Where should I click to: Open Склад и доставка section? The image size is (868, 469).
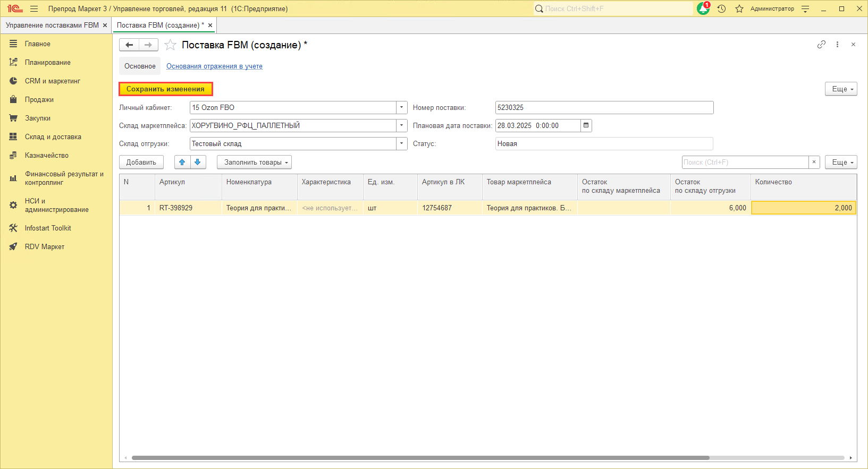(x=53, y=137)
